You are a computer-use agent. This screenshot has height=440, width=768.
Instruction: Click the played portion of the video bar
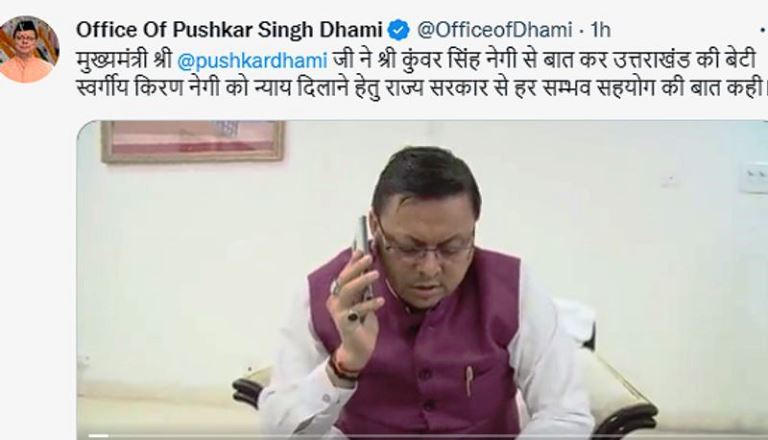(x=98, y=436)
